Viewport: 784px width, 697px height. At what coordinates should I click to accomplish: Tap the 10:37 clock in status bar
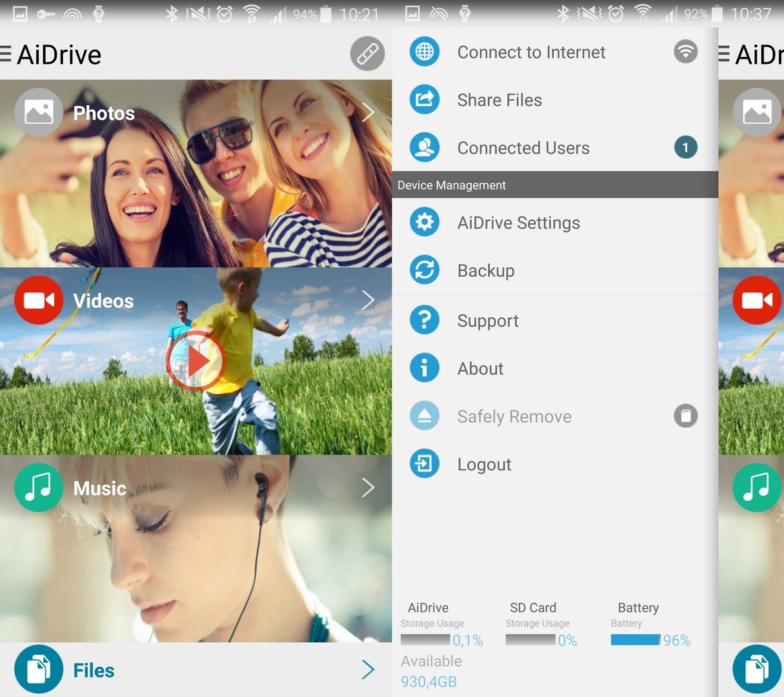(x=751, y=14)
